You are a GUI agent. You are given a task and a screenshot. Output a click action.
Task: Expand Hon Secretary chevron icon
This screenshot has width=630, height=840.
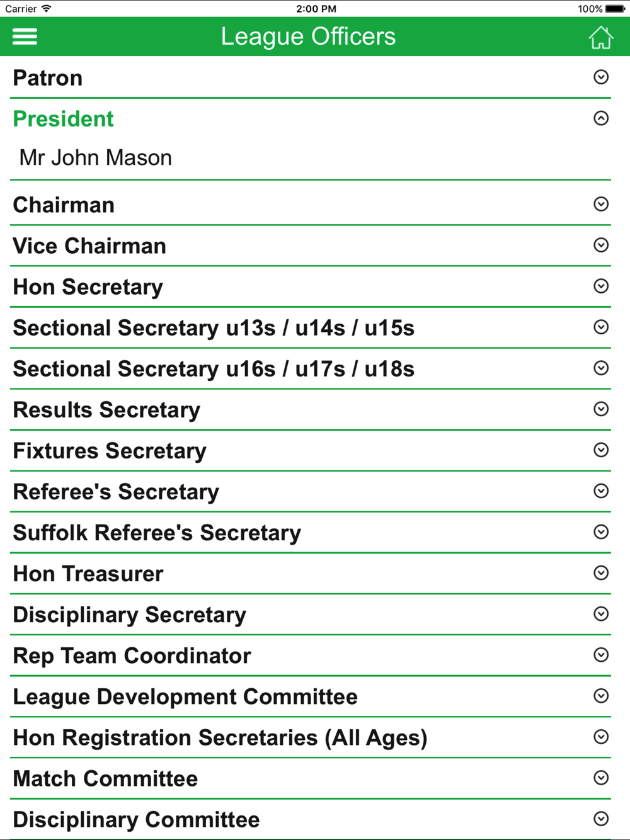[x=601, y=286]
